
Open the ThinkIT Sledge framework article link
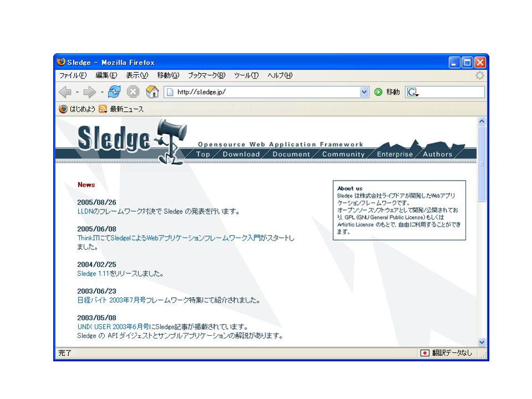169,238
